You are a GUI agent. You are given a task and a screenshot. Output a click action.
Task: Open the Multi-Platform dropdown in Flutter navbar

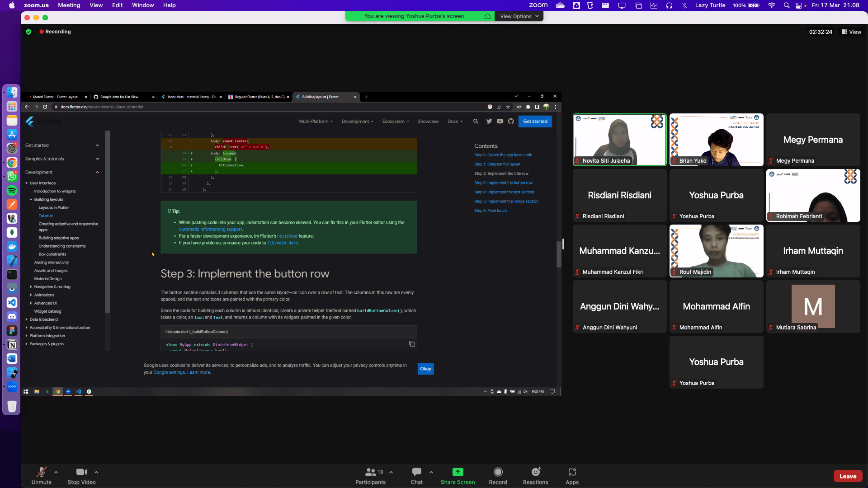tap(316, 121)
